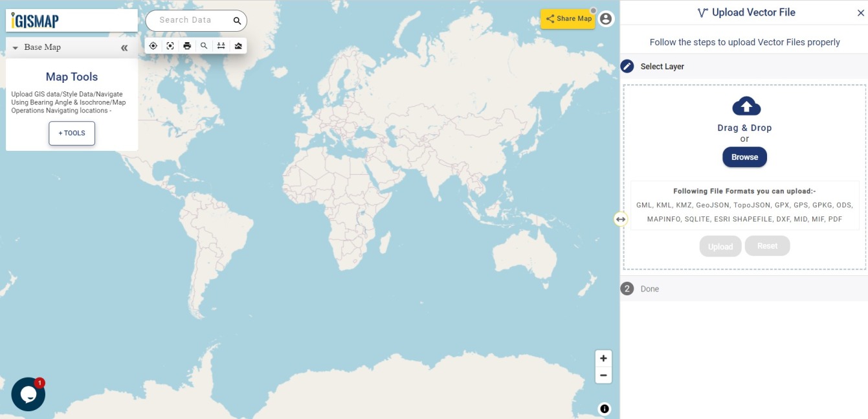Open the Tools panel via +TOOLS

[x=71, y=133]
